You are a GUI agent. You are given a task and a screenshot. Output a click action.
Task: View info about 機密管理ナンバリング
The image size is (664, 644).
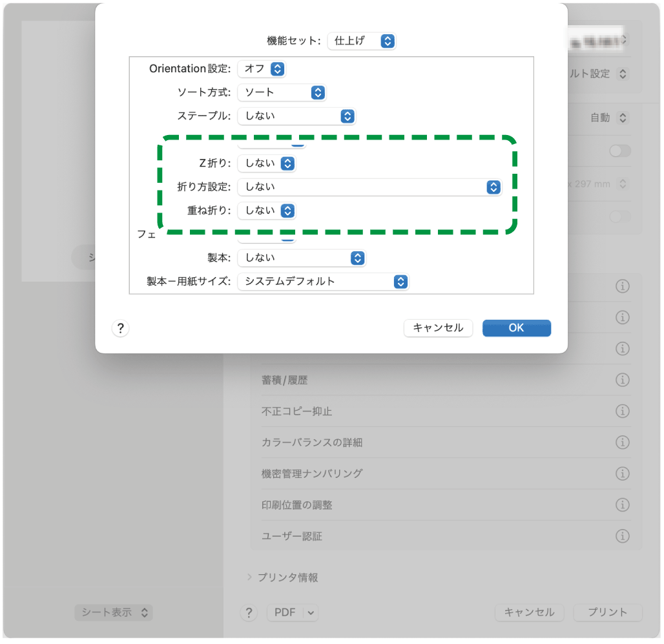(x=622, y=473)
